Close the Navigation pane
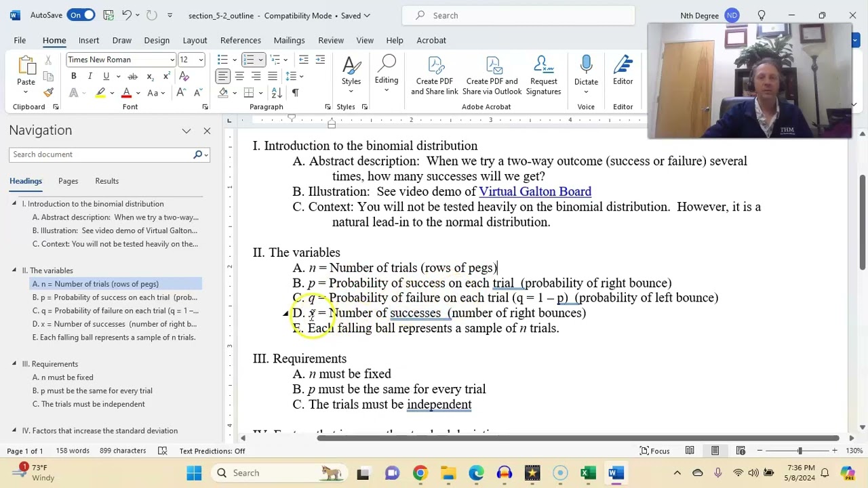 207,131
